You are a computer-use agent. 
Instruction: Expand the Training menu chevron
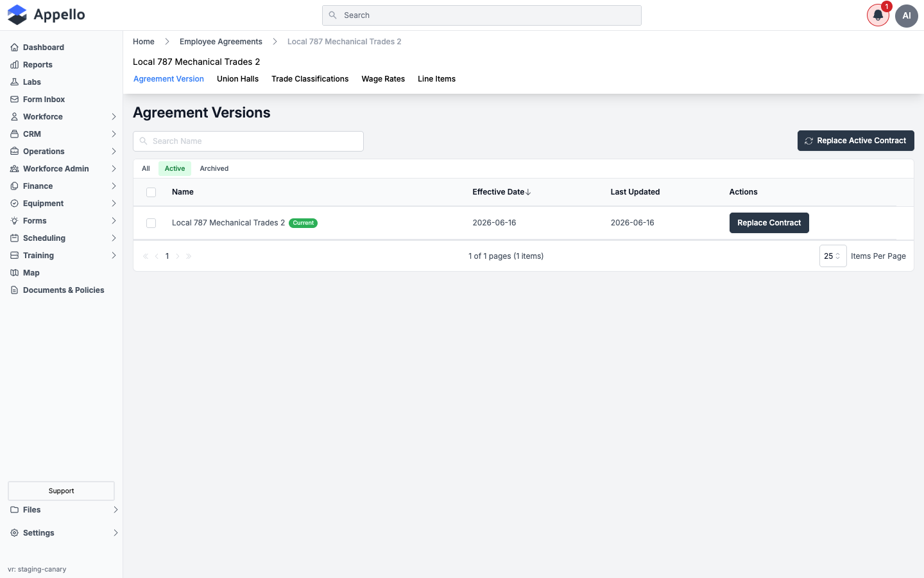114,256
